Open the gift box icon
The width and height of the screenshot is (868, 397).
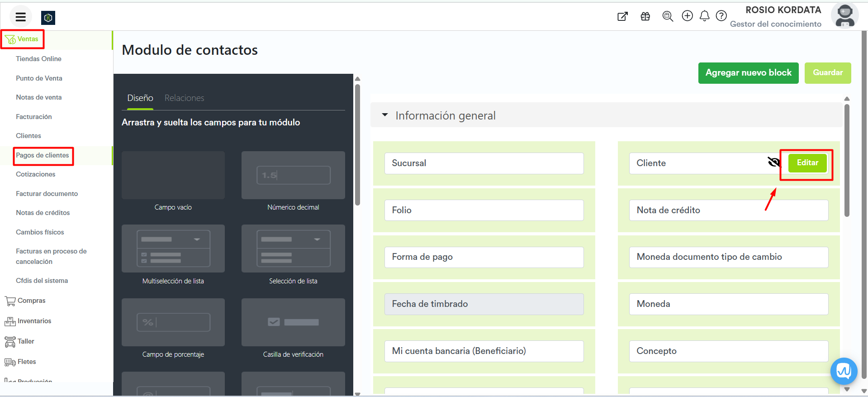(645, 17)
